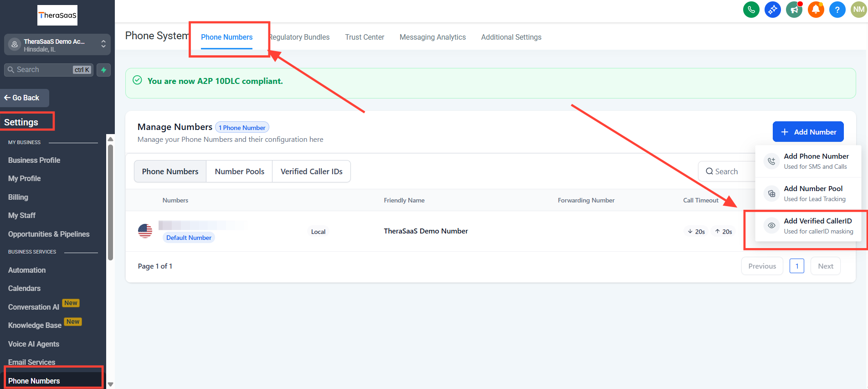
Task: Click the green lightning quick actions icon
Action: [103, 70]
